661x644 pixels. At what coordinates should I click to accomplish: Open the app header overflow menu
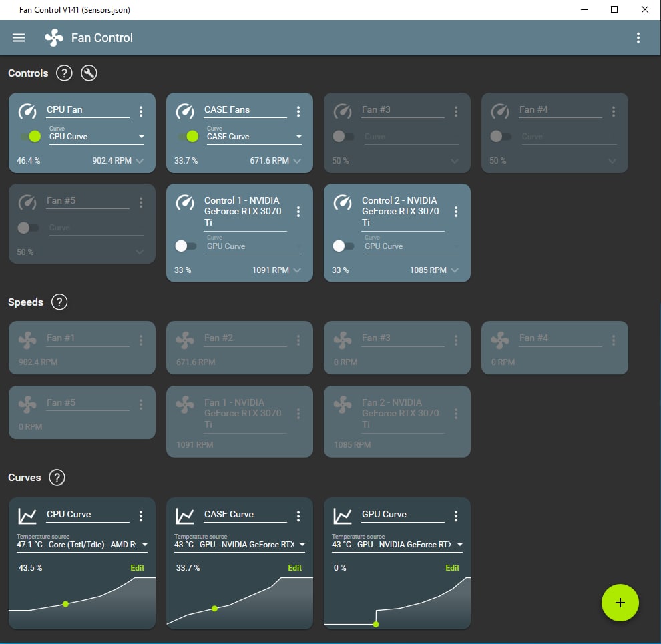point(638,38)
